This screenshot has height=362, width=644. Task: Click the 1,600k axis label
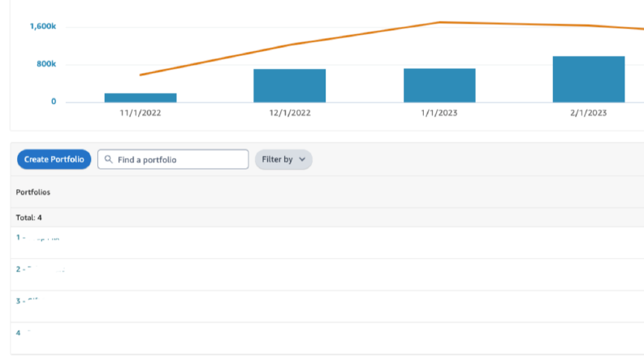tap(43, 26)
